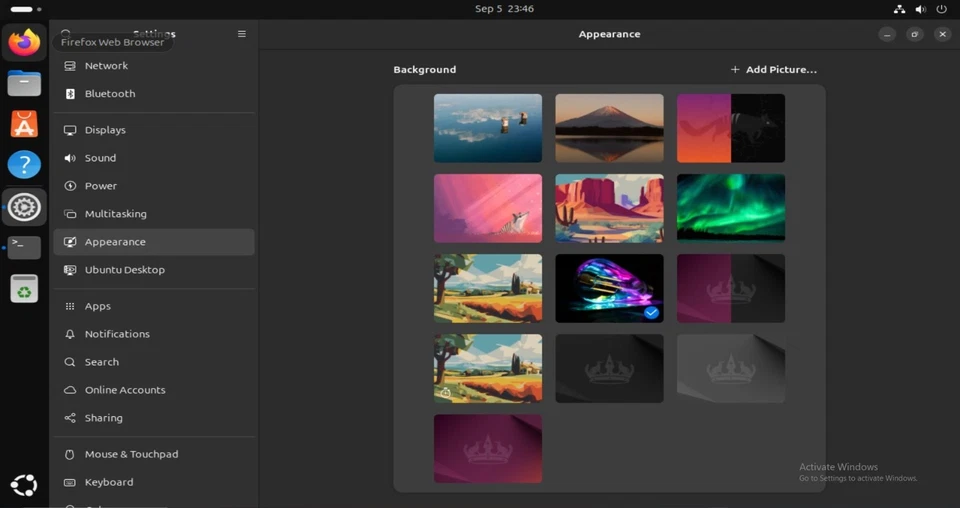
Task: Click the Ubuntu Show Applications logo
Action: point(24,485)
